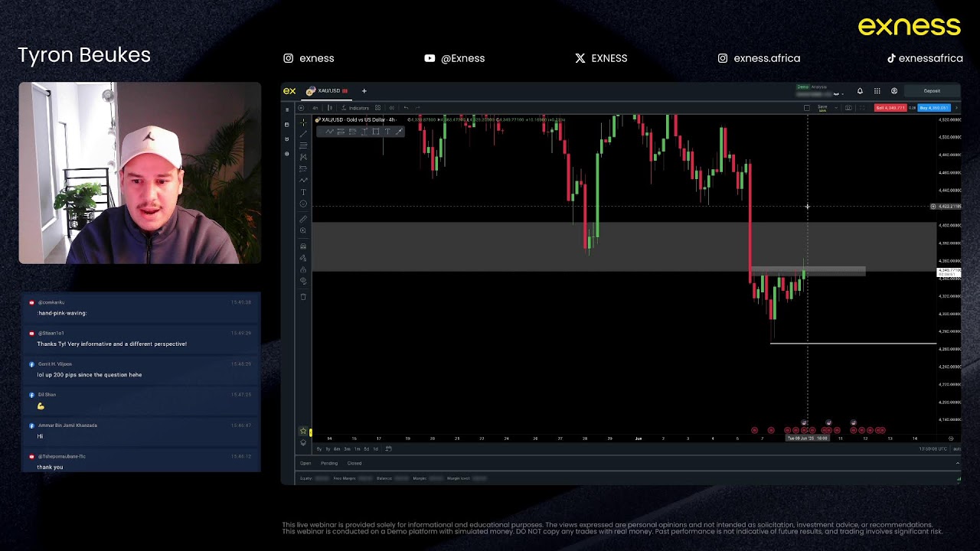
Task: Open the settings icon in far-left sidebar
Action: point(287,154)
